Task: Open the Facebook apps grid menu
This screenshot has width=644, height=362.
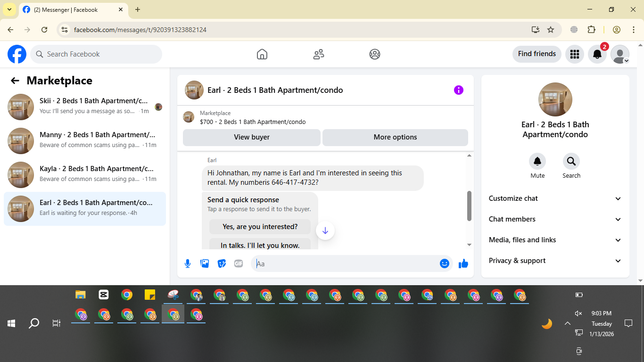Action: (574, 54)
